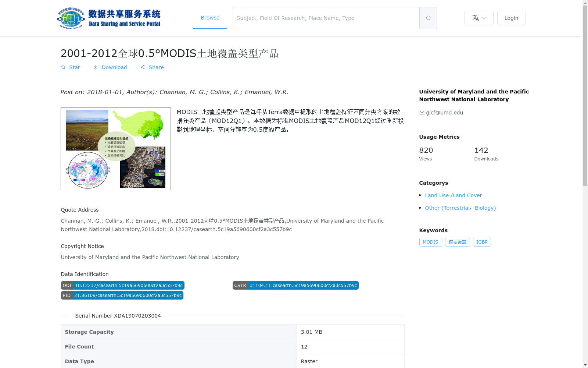Click the share icon
The height and width of the screenshot is (368, 588).
click(143, 67)
